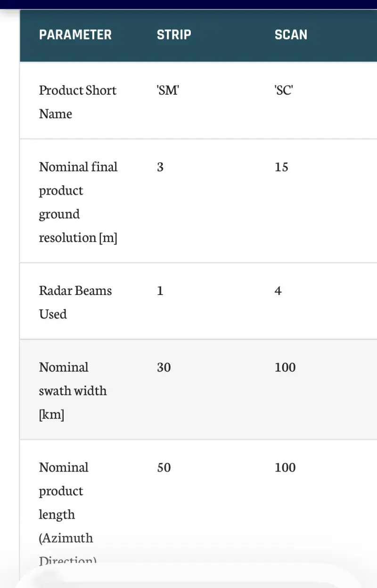
Task: Select Radar Beams value 1 under Strip
Action: [160, 291]
